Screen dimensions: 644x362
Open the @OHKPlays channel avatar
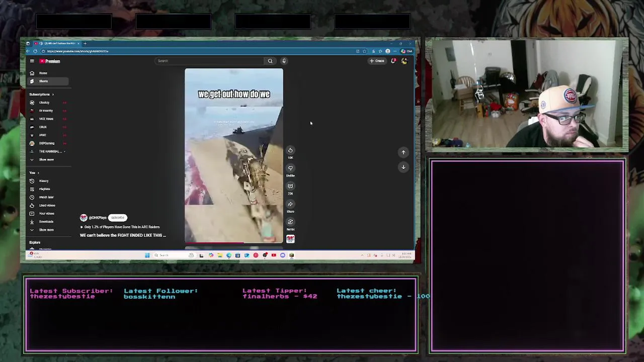(x=84, y=218)
